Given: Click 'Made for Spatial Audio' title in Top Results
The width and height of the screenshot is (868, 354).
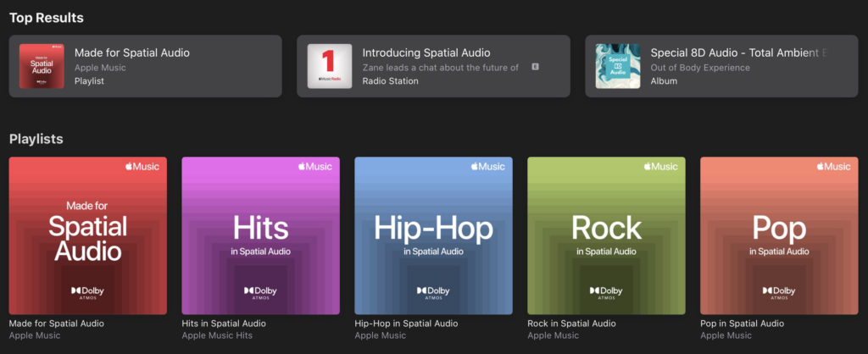Looking at the screenshot, I should [132, 53].
